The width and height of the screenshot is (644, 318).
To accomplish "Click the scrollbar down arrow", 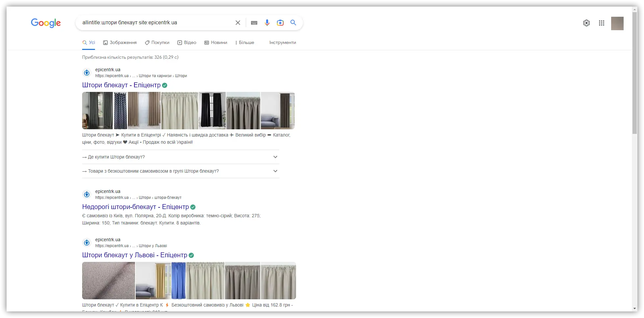I will pos(635,309).
